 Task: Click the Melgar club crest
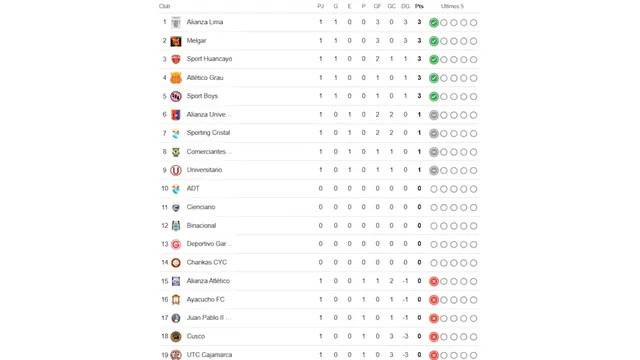pos(176,41)
